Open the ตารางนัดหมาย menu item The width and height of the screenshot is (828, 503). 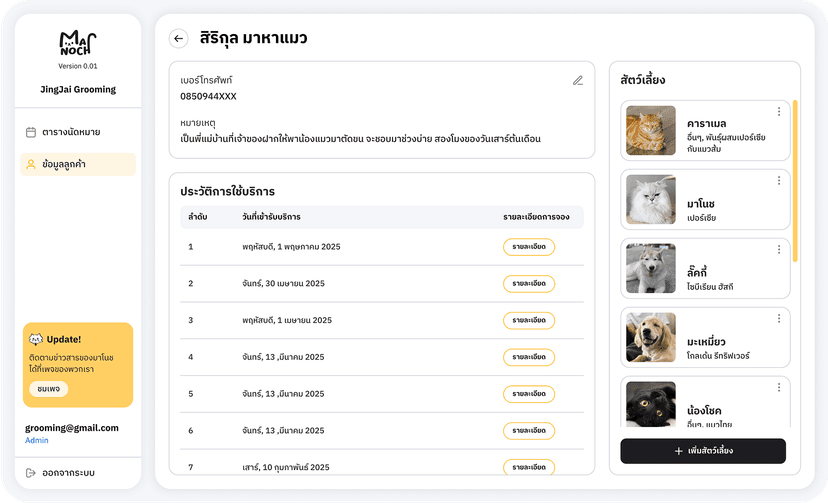71,132
